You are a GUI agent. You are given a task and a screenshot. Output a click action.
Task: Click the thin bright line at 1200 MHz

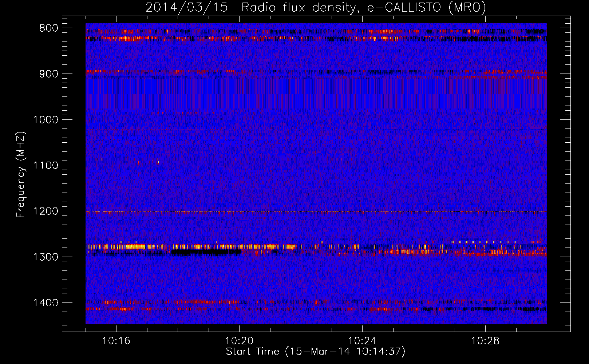coord(316,211)
